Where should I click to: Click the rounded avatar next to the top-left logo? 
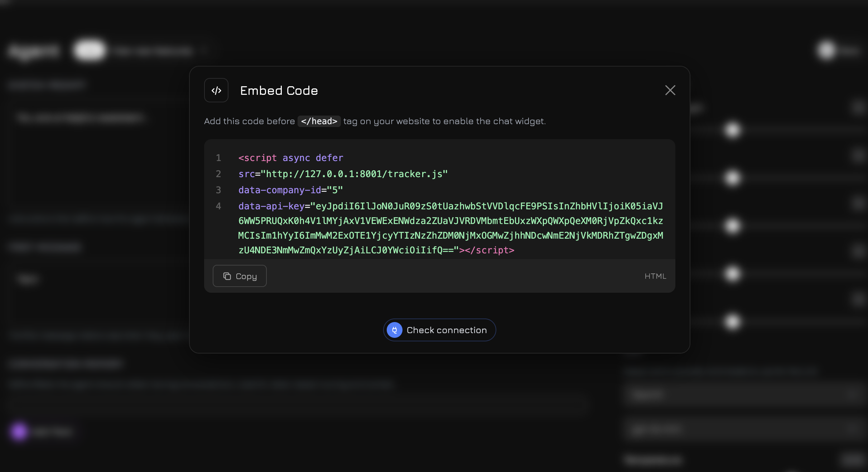(x=89, y=50)
